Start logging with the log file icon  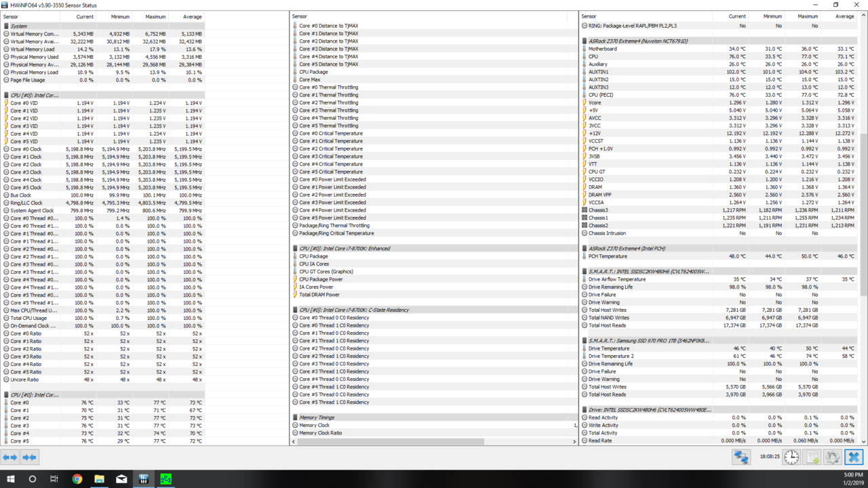coord(812,457)
